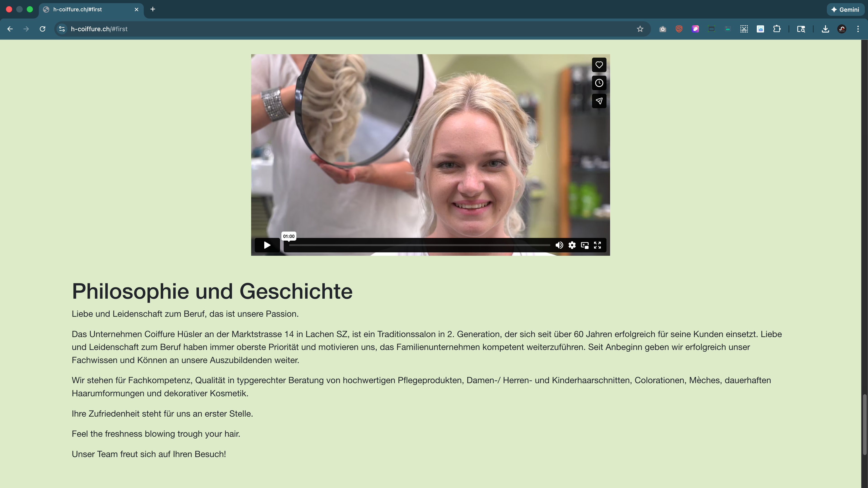View site information next to the URL
Screen dimensions: 868x488
(x=62, y=29)
